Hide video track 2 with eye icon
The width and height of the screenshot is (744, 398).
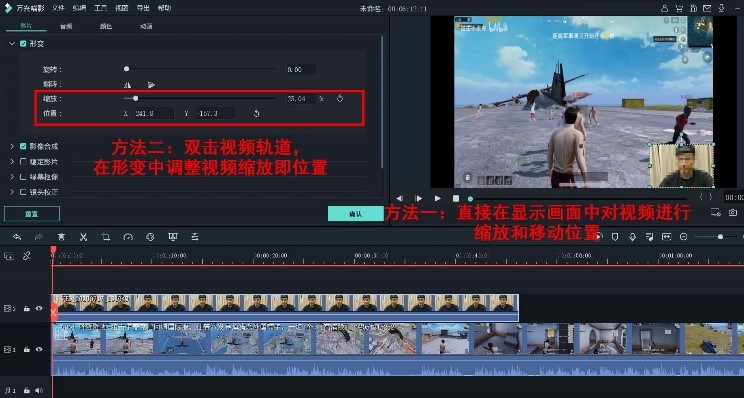[39, 308]
